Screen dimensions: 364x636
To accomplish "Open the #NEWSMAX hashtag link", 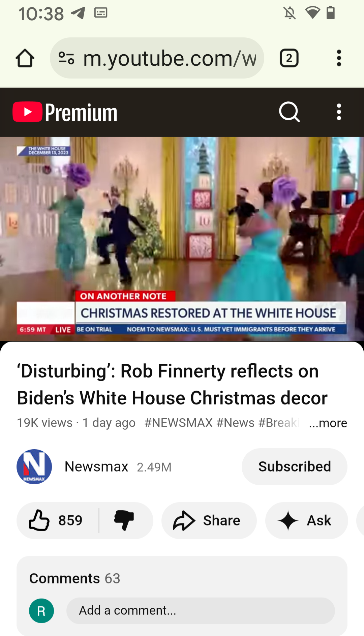I will click(179, 423).
